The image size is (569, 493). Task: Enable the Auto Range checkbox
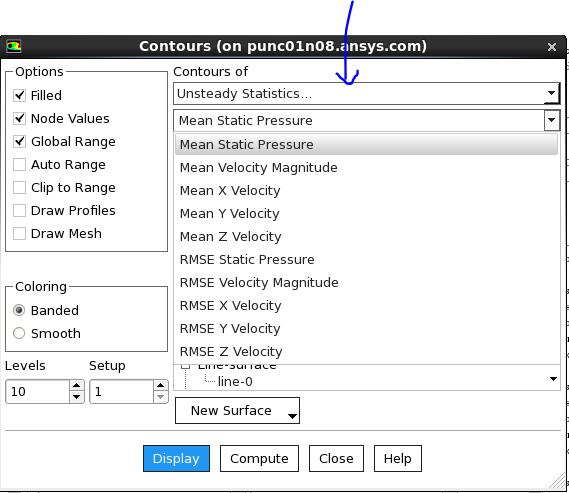[x=19, y=165]
